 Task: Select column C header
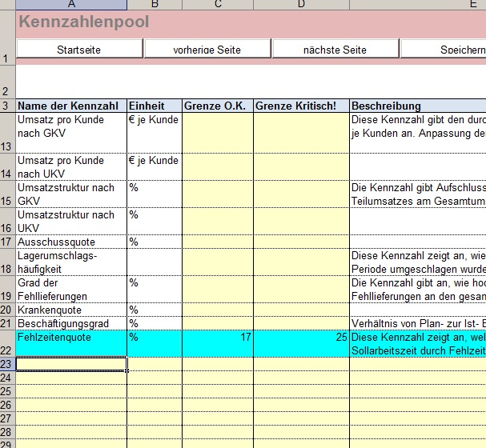coord(218,5)
